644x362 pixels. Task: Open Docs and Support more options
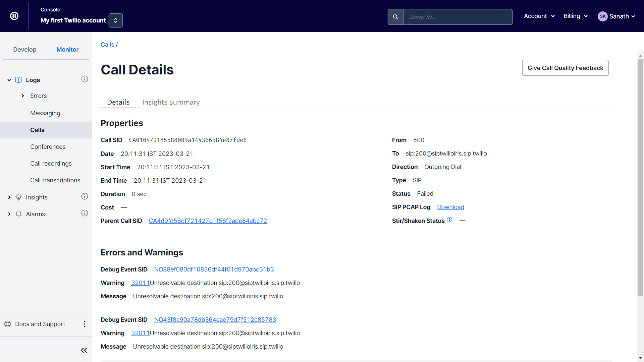[x=85, y=324]
